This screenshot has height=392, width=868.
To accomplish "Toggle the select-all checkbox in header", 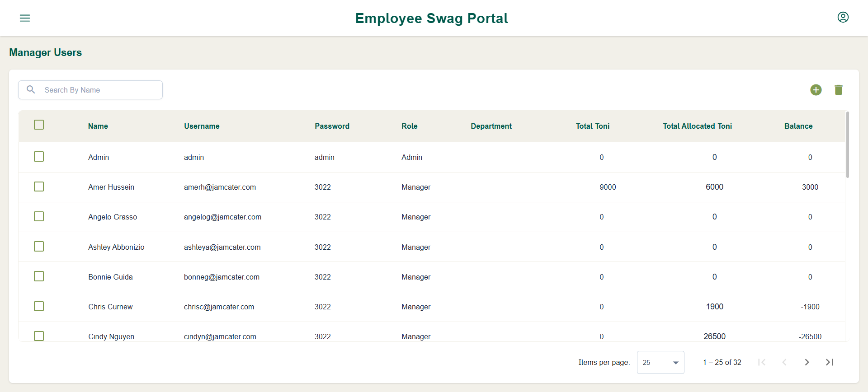I will click(x=39, y=125).
